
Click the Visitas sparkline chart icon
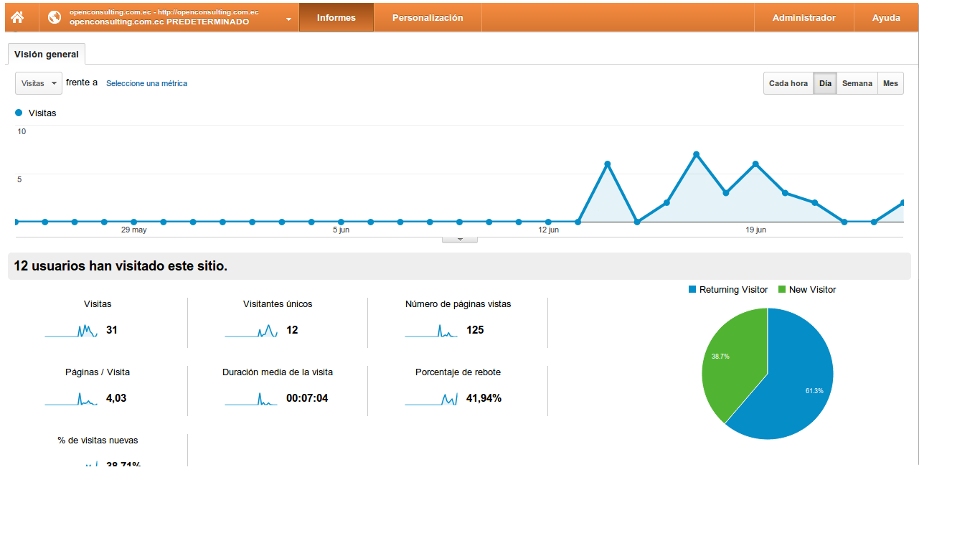[71, 331]
